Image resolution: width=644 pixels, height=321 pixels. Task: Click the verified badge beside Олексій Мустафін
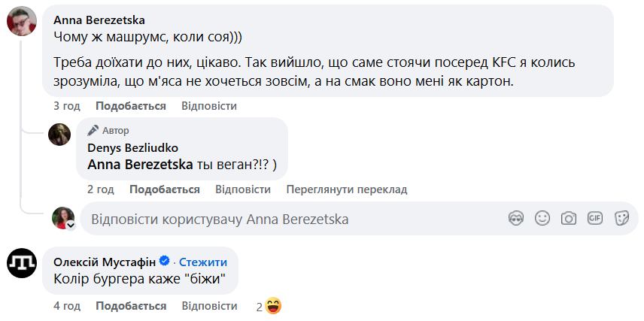[165, 262]
